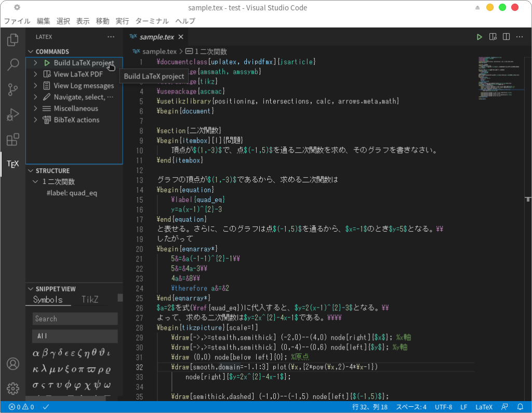Open the ターミナル menu
Image resolution: width=532 pixels, height=413 pixels.
152,21
